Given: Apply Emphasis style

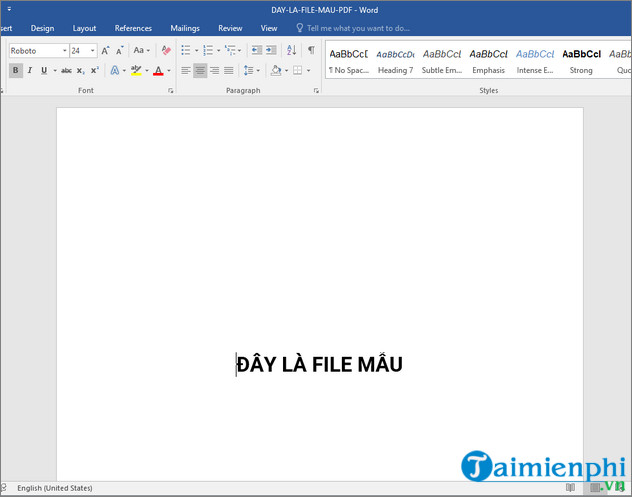Looking at the screenshot, I should (x=489, y=61).
